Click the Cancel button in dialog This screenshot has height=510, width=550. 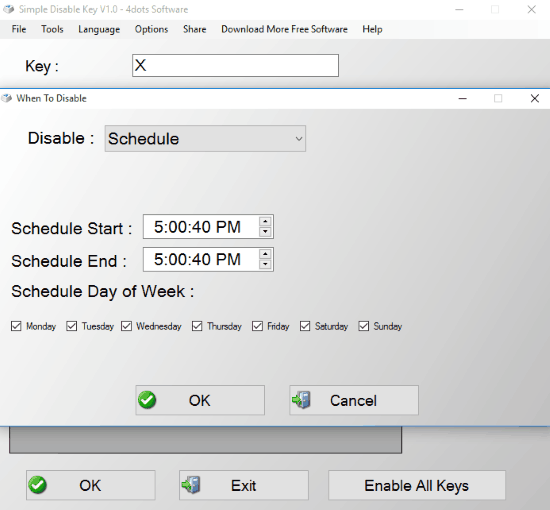tap(354, 400)
